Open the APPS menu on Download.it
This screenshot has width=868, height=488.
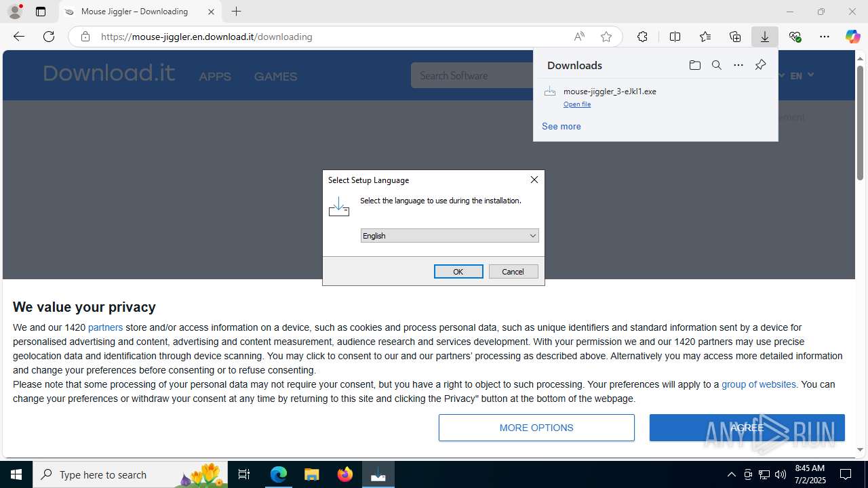tap(215, 77)
